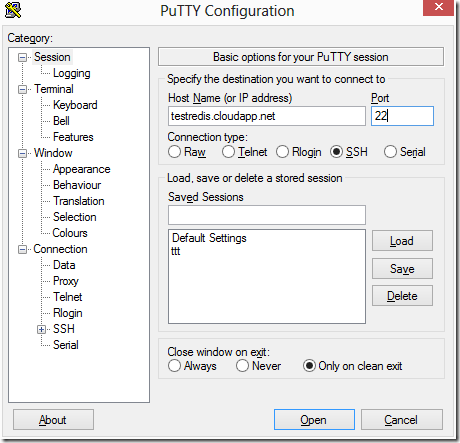Open the Logging category

click(72, 73)
